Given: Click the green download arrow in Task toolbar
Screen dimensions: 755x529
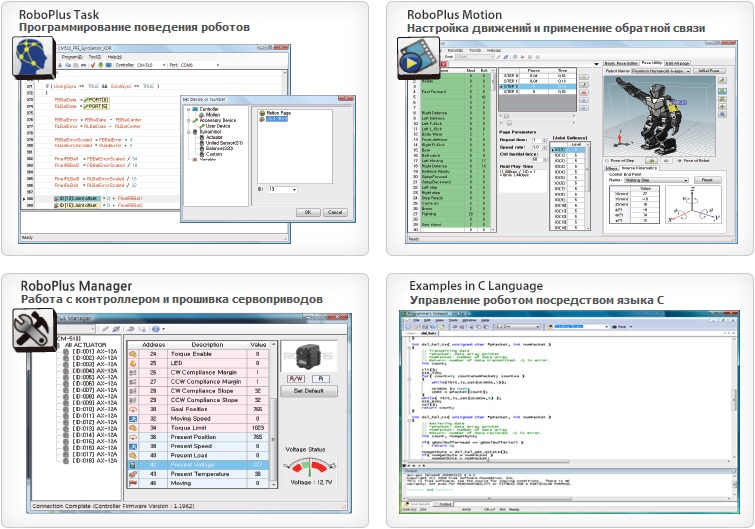Looking at the screenshot, I should click(101, 65).
